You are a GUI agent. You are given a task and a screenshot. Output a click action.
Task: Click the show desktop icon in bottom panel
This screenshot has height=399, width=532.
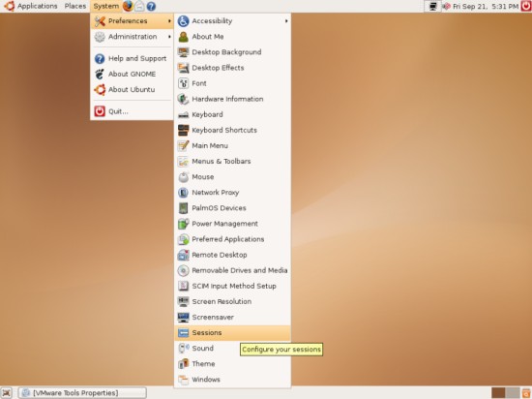click(x=7, y=393)
